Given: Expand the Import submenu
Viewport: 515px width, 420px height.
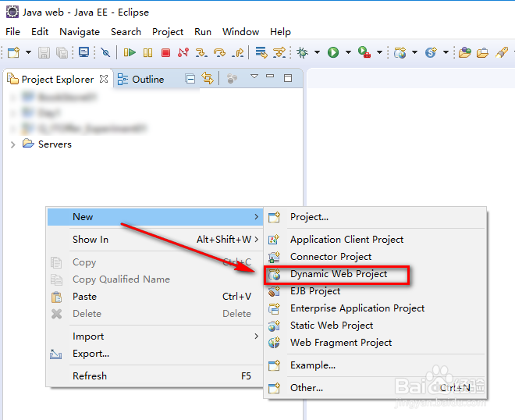Looking at the screenshot, I should 155,336.
